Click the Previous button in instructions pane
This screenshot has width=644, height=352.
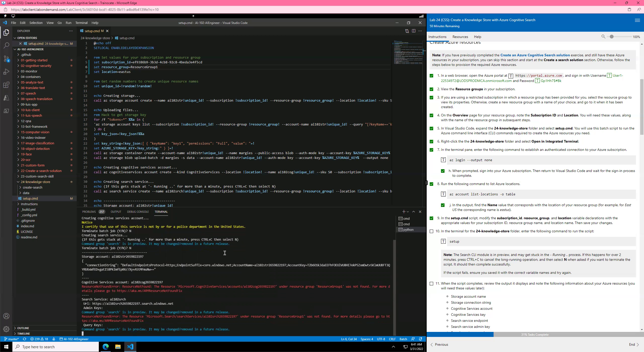pyautogui.click(x=439, y=344)
